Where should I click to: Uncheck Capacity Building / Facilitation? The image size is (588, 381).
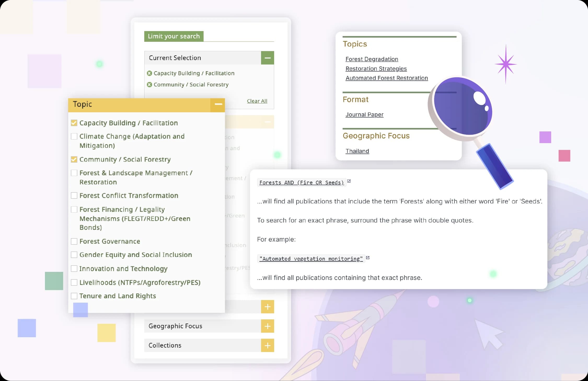74,123
